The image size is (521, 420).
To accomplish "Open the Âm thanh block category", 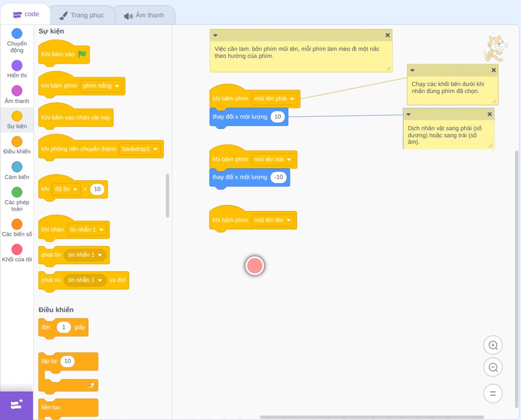I will pyautogui.click(x=17, y=95).
